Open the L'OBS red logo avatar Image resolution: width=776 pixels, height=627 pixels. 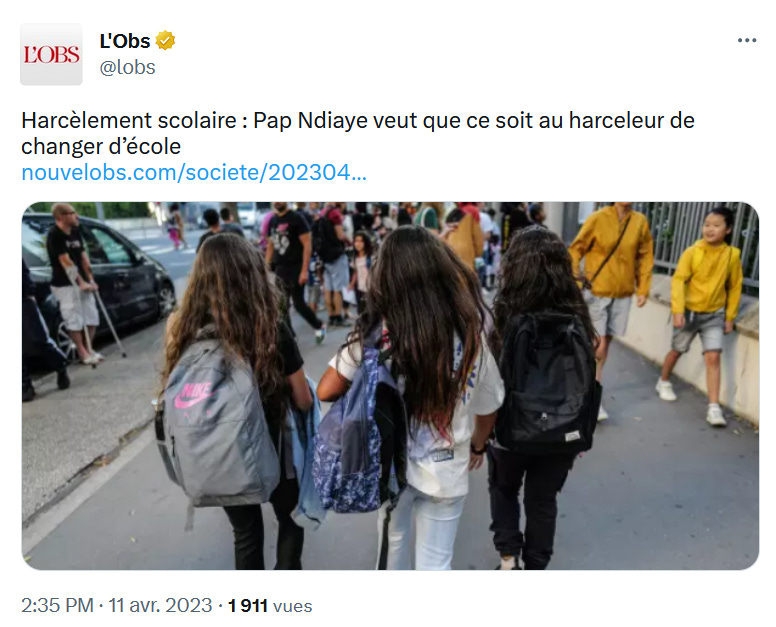point(51,54)
